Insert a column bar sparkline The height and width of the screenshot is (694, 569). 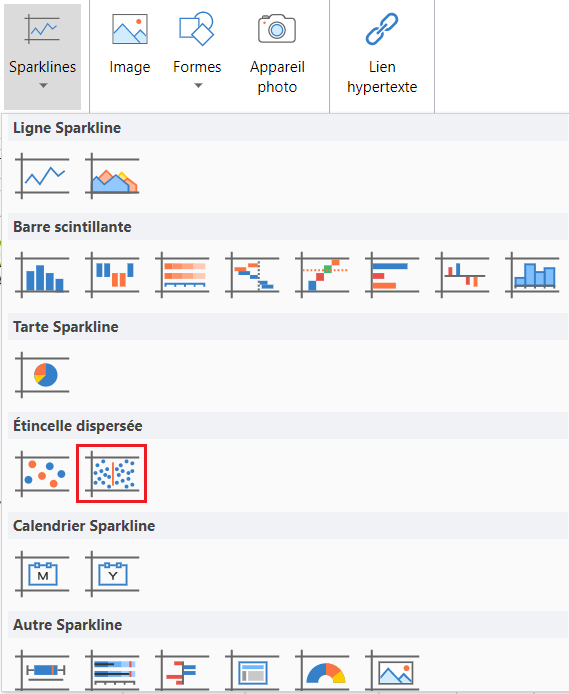pos(42,275)
